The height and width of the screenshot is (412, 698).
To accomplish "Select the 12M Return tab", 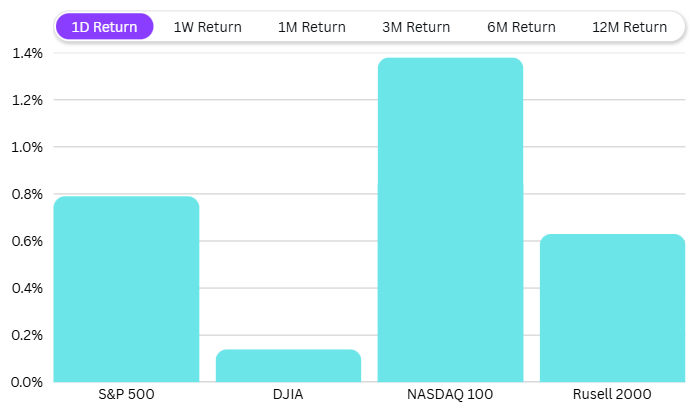I will point(629,27).
